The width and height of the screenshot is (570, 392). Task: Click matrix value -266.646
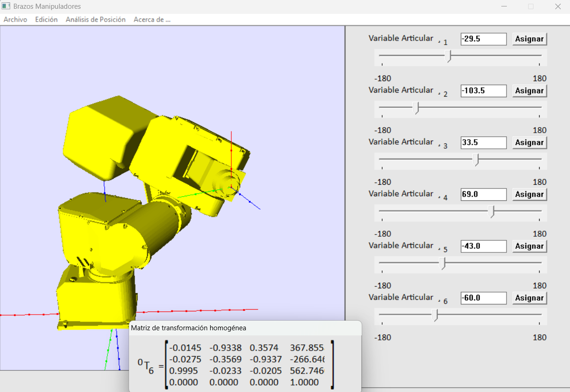click(x=307, y=359)
